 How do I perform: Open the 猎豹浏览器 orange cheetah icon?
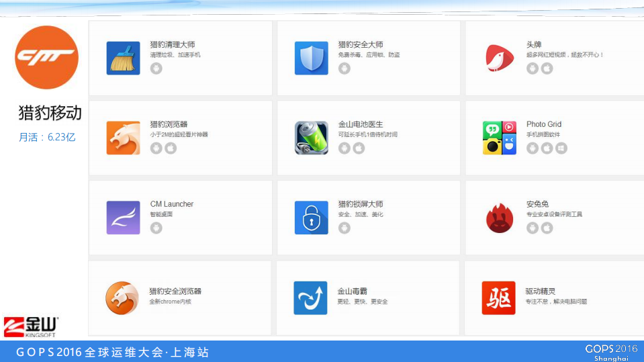(123, 138)
